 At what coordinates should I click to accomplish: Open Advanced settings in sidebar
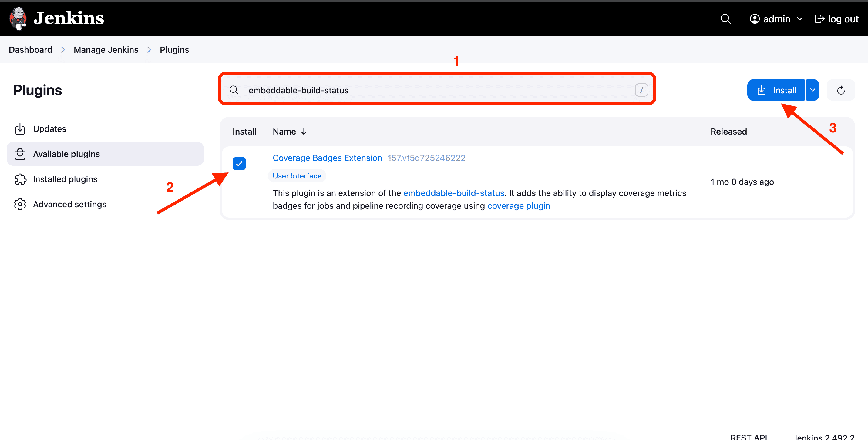(105, 204)
